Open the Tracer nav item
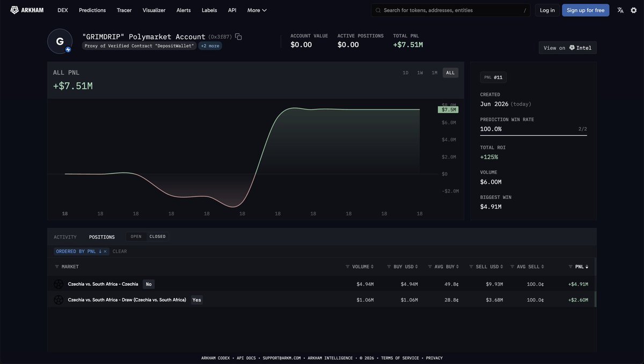Viewport: 644px width, 364px height. pyautogui.click(x=124, y=10)
